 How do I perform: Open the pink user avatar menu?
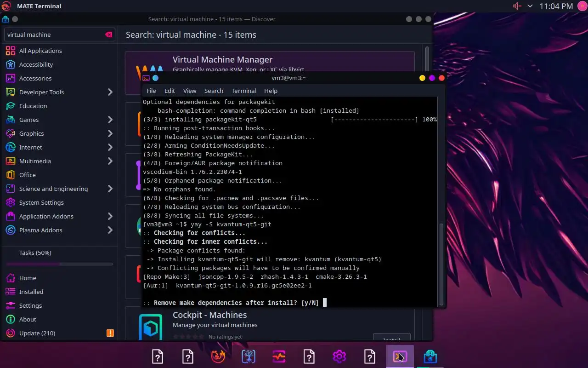click(582, 6)
